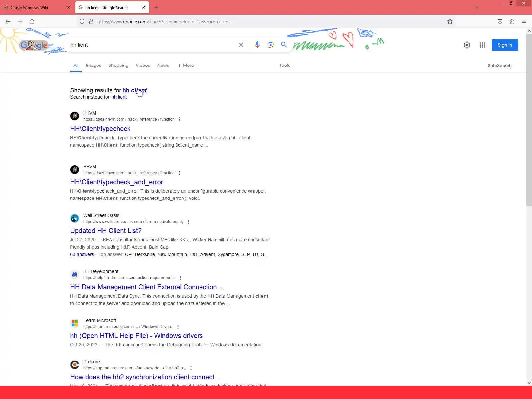This screenshot has width=532, height=399.
Task: Click the corrected 'hh client' link
Action: point(135,90)
